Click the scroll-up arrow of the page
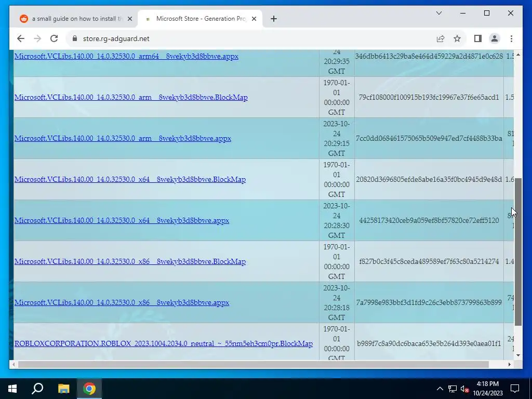 518,55
